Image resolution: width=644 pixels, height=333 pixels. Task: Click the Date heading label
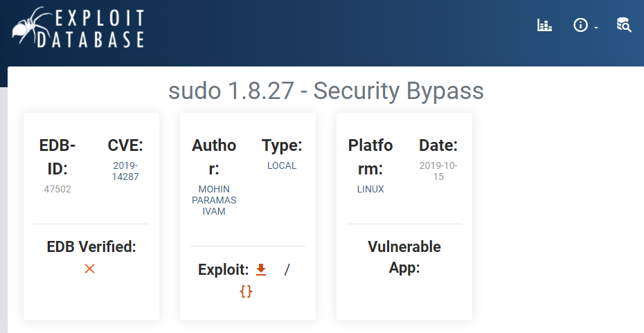tap(438, 145)
